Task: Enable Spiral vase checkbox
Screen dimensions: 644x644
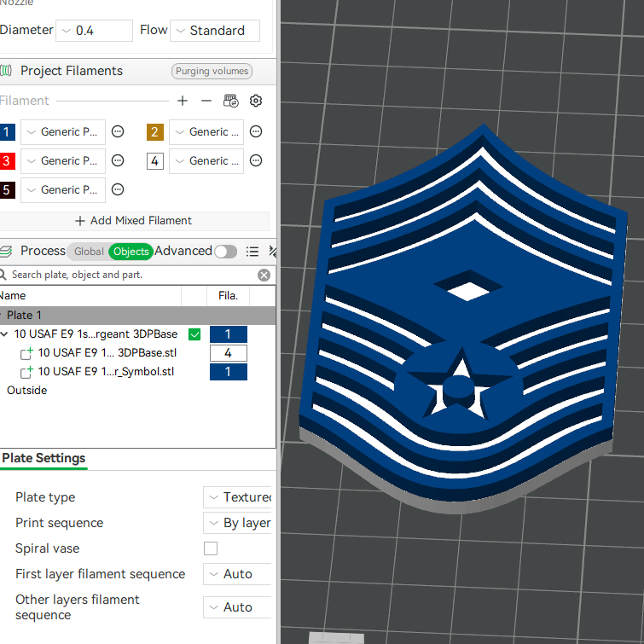Action: click(211, 548)
